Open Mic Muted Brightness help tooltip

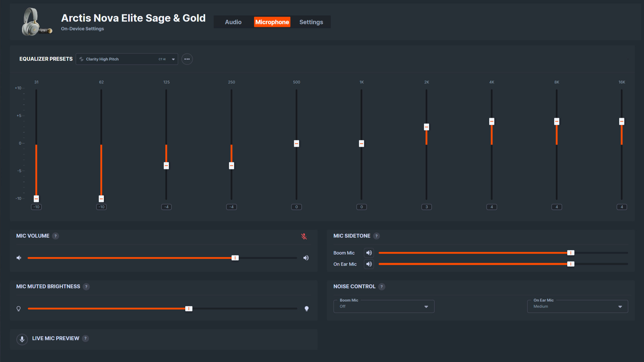click(x=86, y=287)
